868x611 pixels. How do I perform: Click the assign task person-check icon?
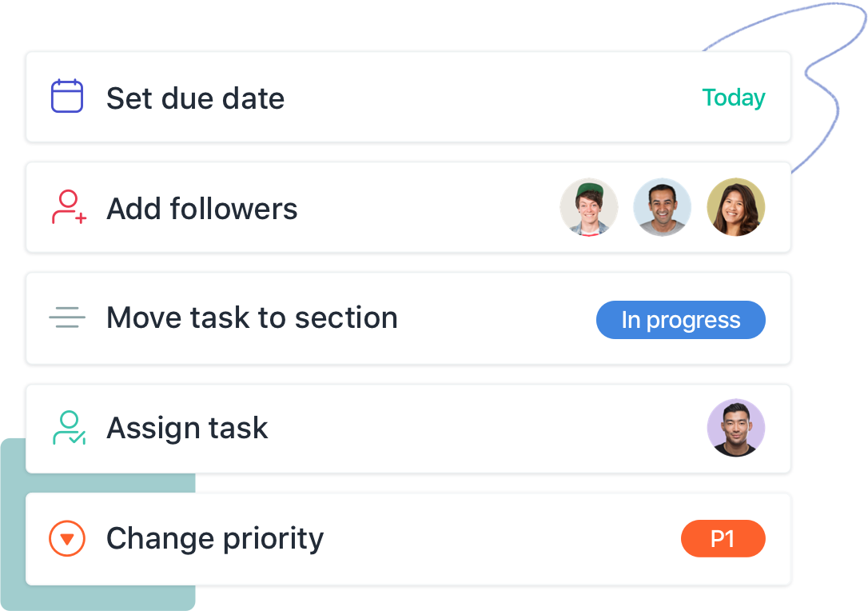[69, 428]
